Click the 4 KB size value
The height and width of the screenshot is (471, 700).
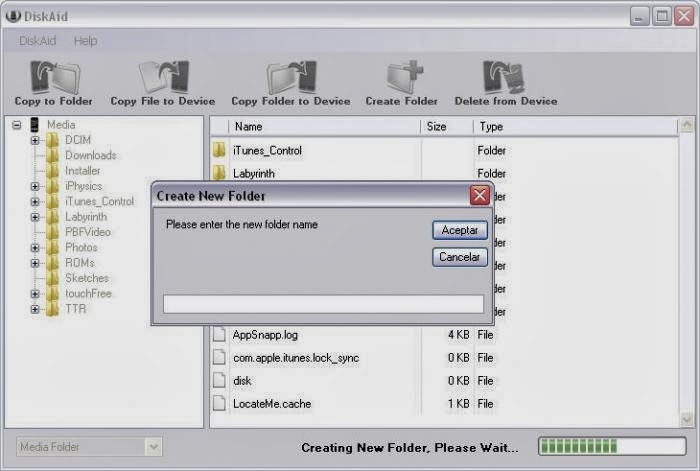(458, 335)
